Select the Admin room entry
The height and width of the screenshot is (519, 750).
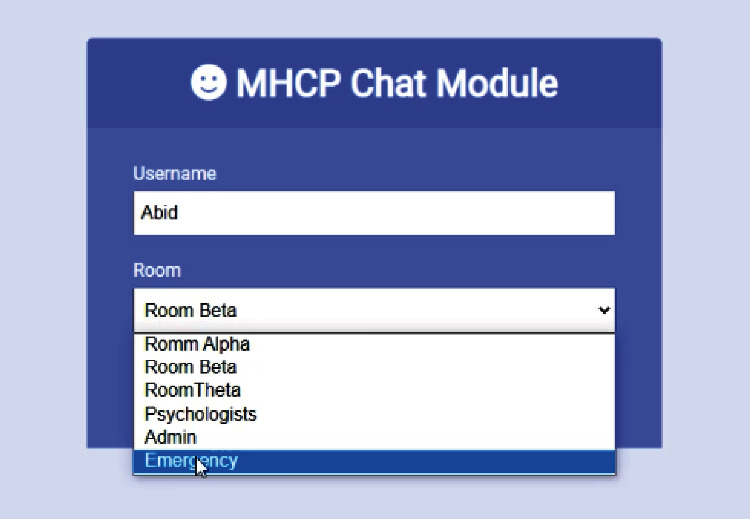coord(375,437)
